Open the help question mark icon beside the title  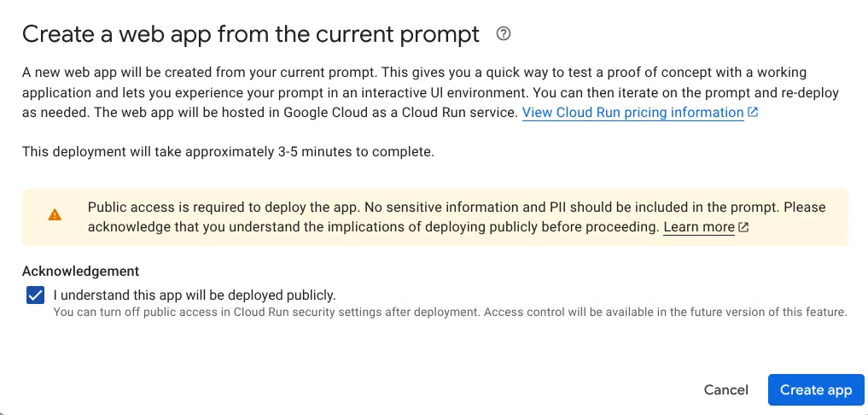click(x=504, y=34)
